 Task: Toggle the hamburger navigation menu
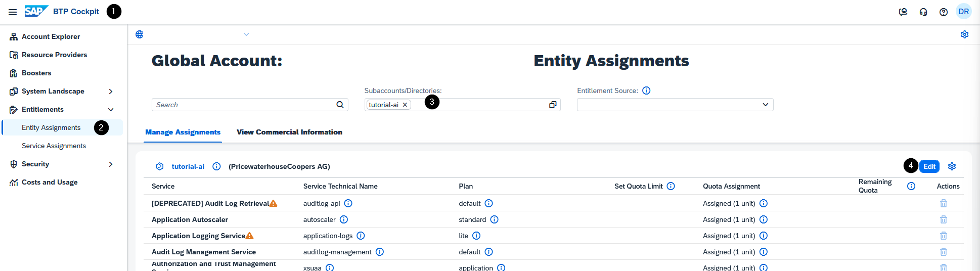tap(13, 12)
